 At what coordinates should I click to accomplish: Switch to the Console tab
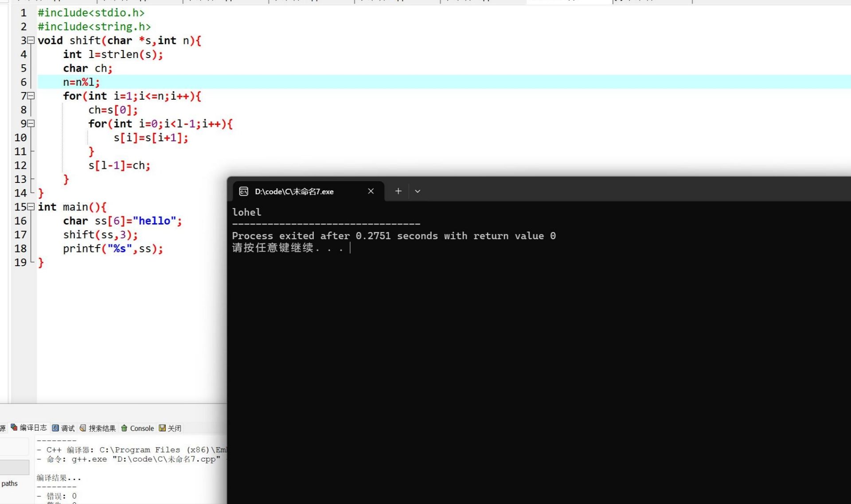point(142,428)
